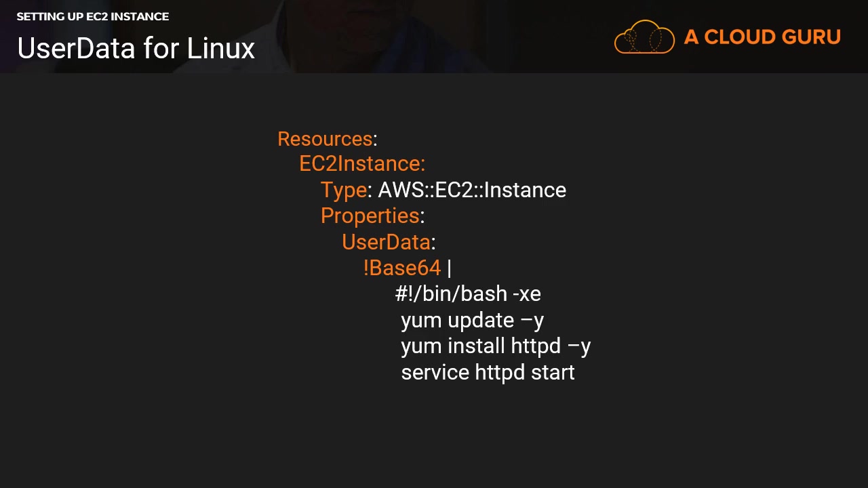The height and width of the screenshot is (488, 868).
Task: Click the yum update –y line
Action: point(473,321)
